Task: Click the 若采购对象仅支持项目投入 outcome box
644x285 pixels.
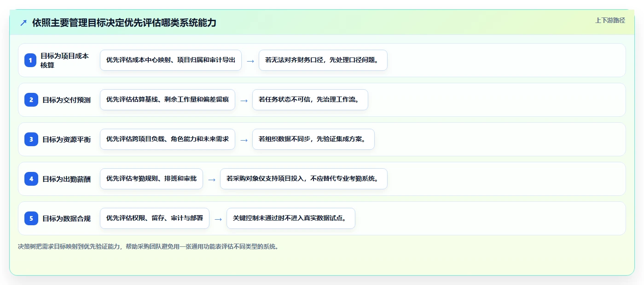Action: coord(304,179)
